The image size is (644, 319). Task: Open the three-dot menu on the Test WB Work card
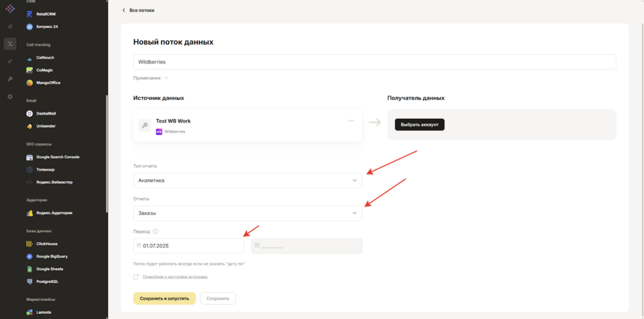(x=351, y=120)
